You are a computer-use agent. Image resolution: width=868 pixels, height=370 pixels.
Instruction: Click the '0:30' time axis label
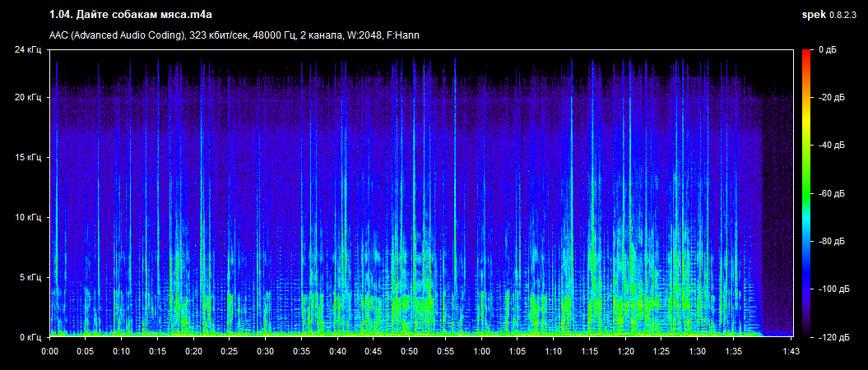tap(265, 350)
